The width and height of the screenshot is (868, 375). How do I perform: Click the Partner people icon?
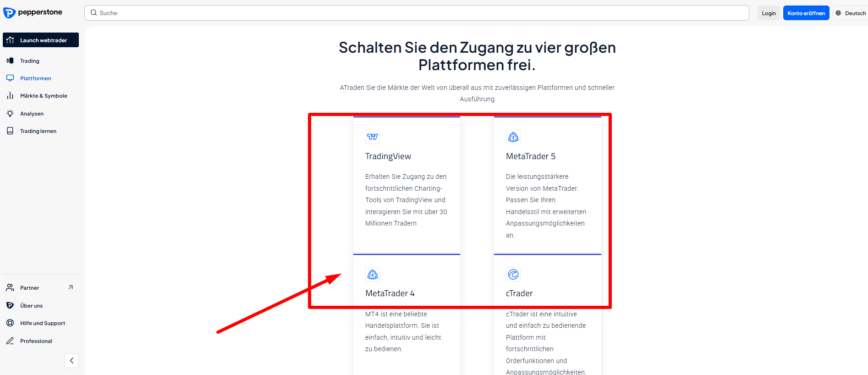pyautogui.click(x=10, y=287)
